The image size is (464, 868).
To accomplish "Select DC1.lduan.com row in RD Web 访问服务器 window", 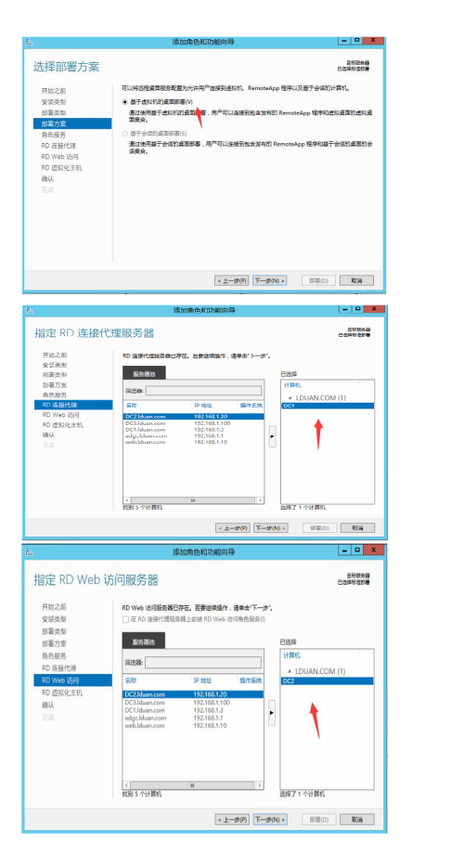I will [x=194, y=709].
